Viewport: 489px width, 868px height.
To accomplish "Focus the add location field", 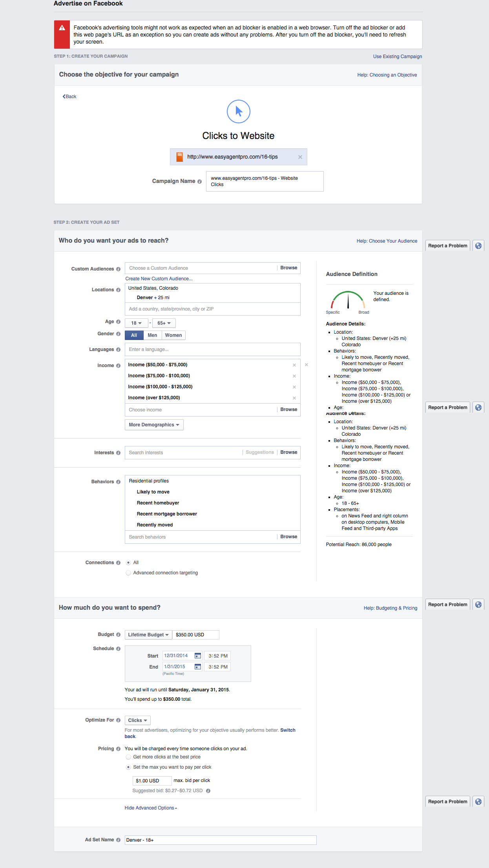I will [213, 309].
